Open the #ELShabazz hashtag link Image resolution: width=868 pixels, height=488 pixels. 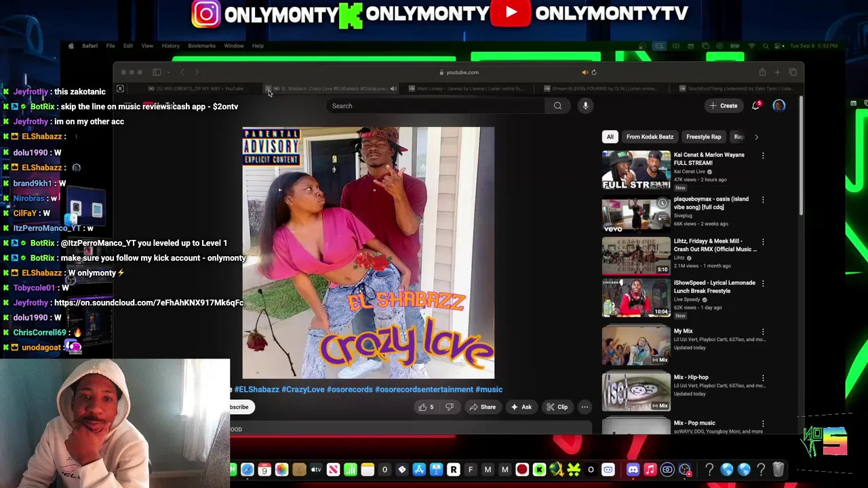point(256,390)
